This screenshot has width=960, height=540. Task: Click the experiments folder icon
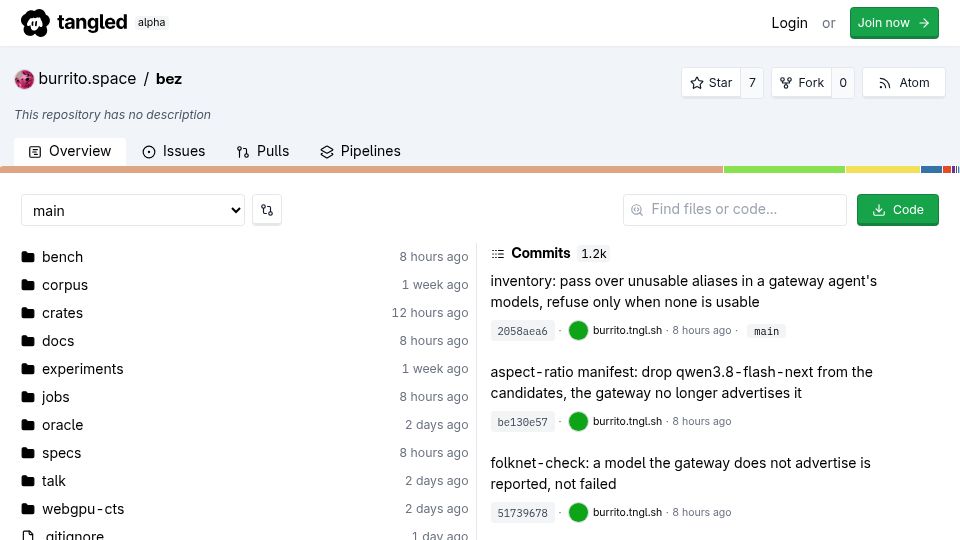pyautogui.click(x=28, y=369)
